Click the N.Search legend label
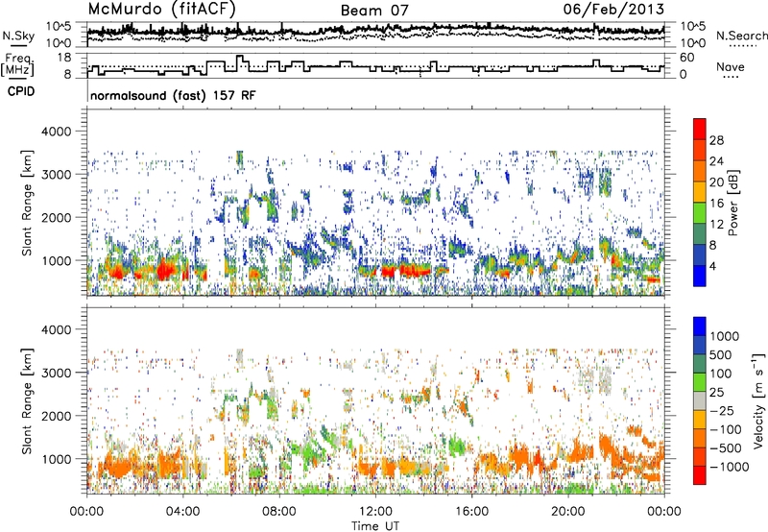 [741, 36]
